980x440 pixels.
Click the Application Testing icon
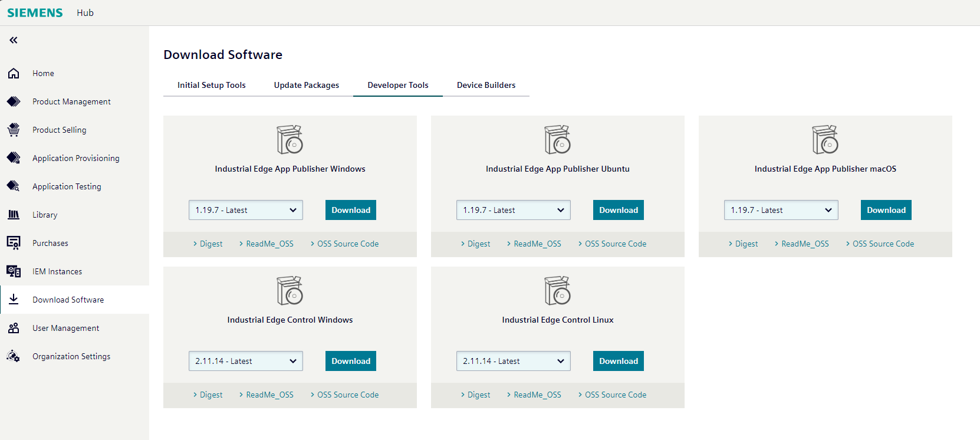click(14, 186)
